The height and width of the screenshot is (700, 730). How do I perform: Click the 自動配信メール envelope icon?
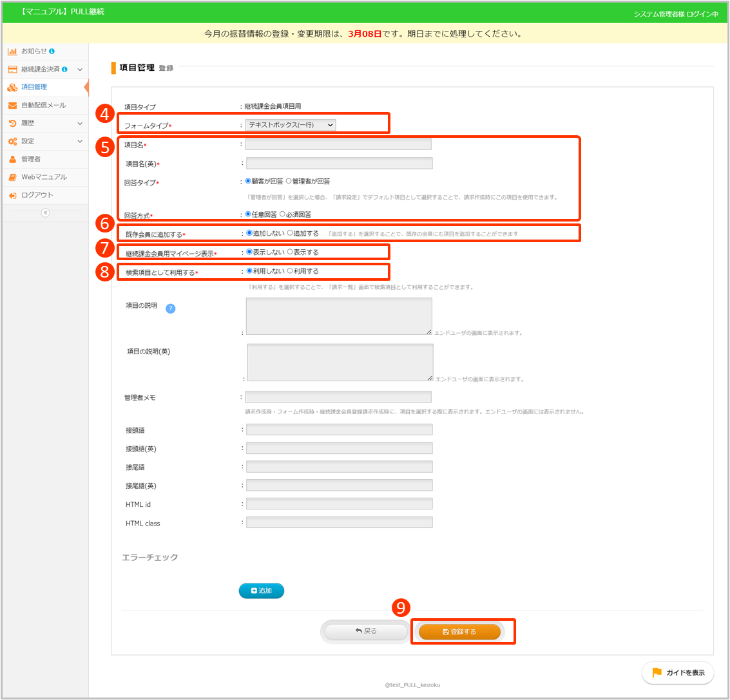point(12,105)
